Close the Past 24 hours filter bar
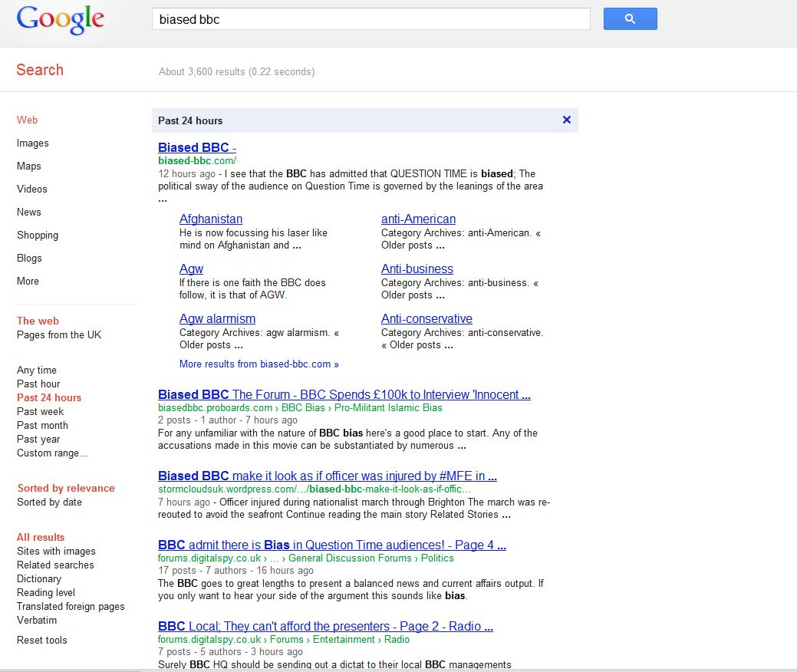Viewport: 797px width, 672px height. [x=567, y=120]
